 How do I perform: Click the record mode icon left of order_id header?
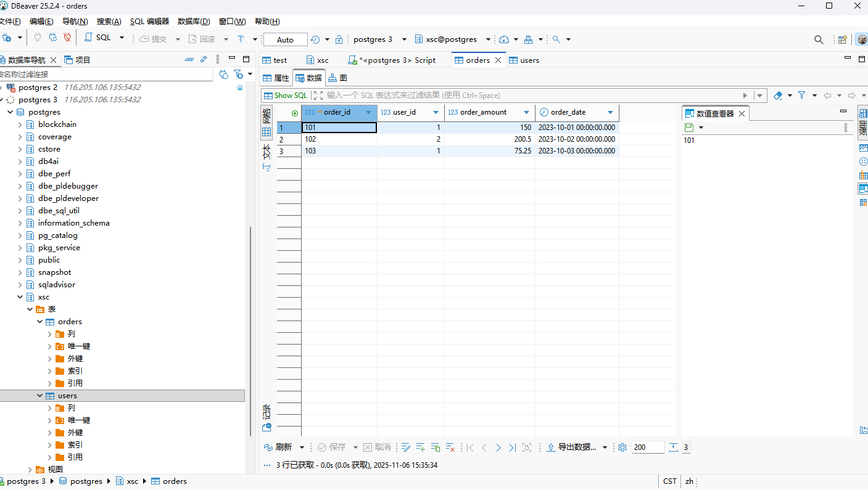pos(294,113)
